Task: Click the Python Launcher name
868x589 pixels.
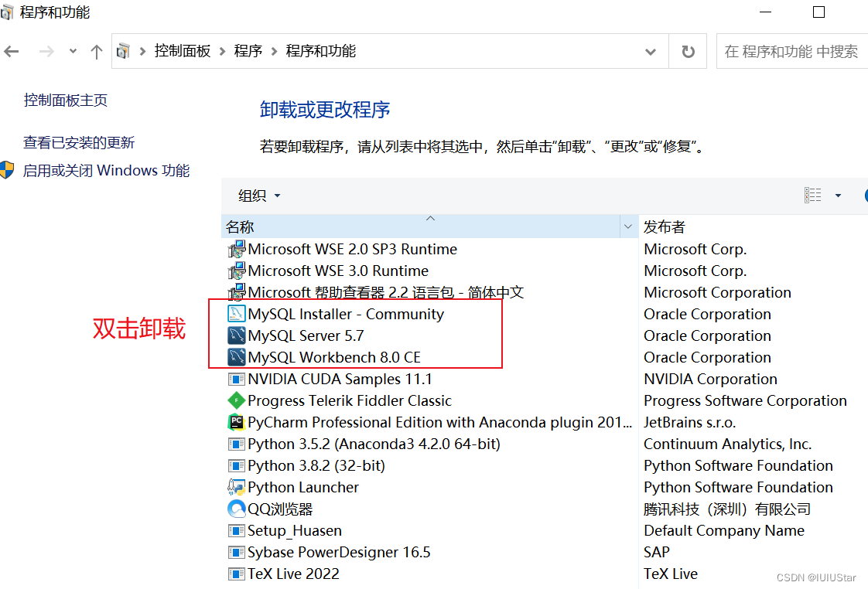Action: 303,487
